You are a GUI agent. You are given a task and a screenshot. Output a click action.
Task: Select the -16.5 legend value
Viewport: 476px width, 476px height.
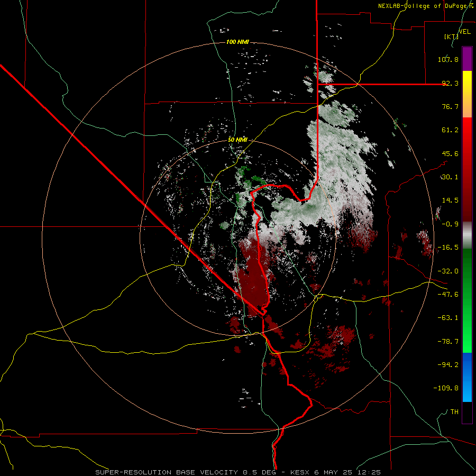point(448,248)
